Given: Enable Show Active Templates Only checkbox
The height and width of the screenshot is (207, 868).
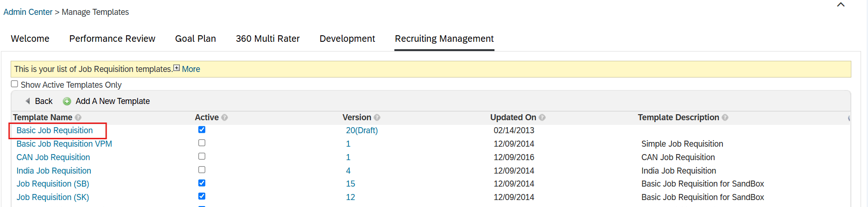Looking at the screenshot, I should pos(15,84).
